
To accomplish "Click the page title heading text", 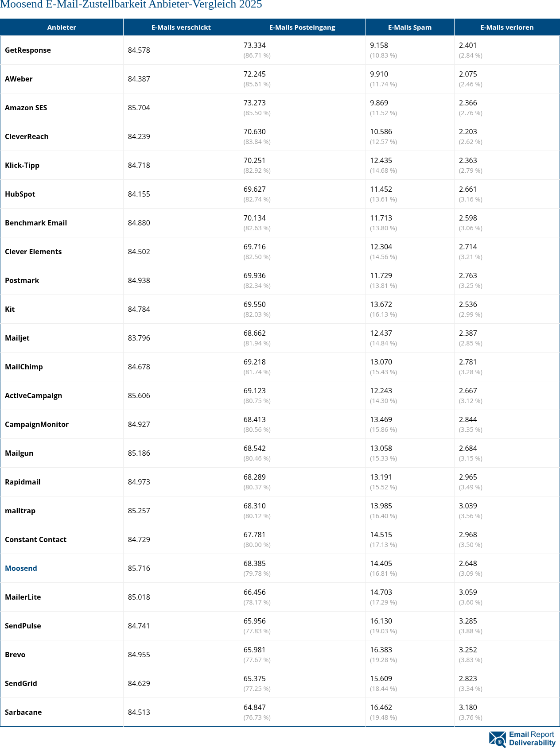I will [x=131, y=5].
